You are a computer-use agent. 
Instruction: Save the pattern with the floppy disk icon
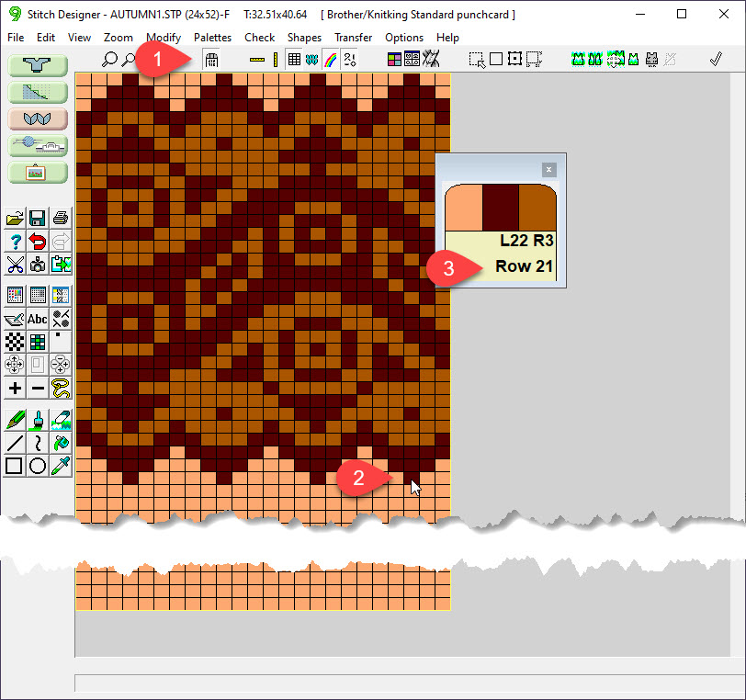click(38, 219)
